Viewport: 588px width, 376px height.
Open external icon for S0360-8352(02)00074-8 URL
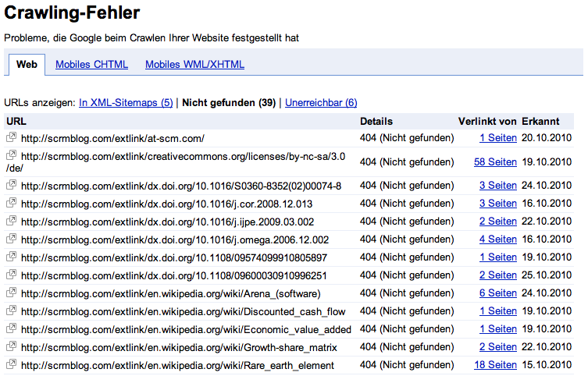[x=12, y=186]
